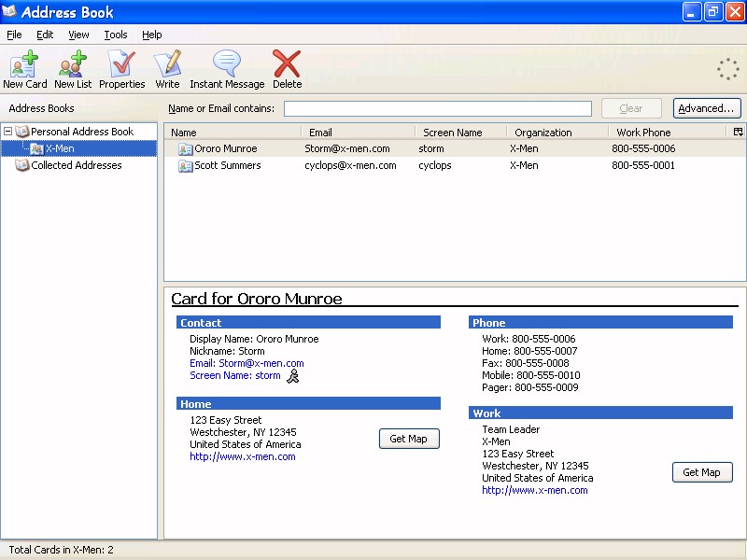Open the Home http://www.x-men.com link
This screenshot has height=560, width=747.
click(x=243, y=456)
